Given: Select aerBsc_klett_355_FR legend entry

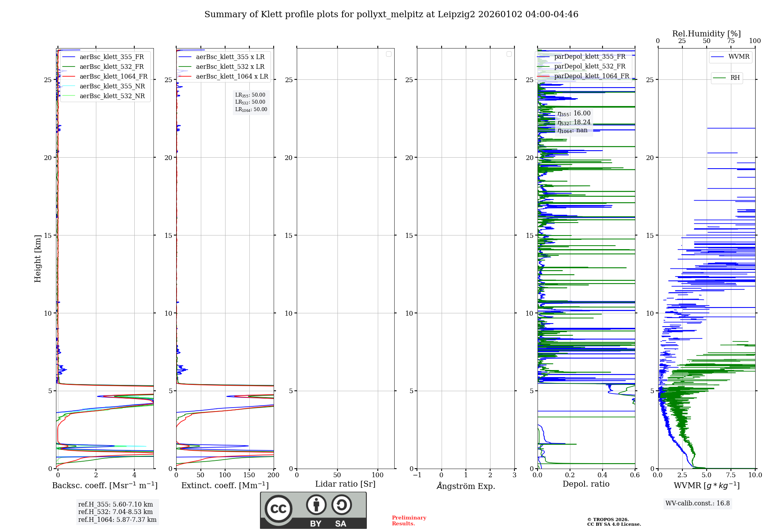Looking at the screenshot, I should click(x=112, y=57).
